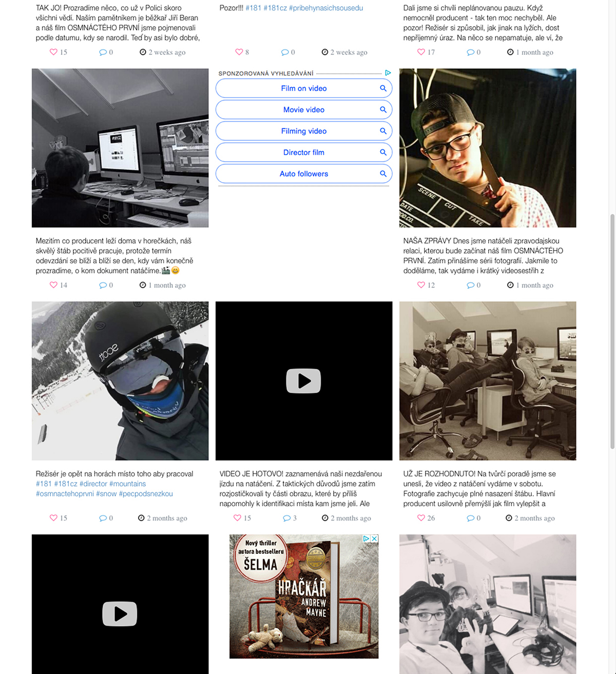Open the Filming video search suggestion
The width and height of the screenshot is (616, 674).
point(303,131)
